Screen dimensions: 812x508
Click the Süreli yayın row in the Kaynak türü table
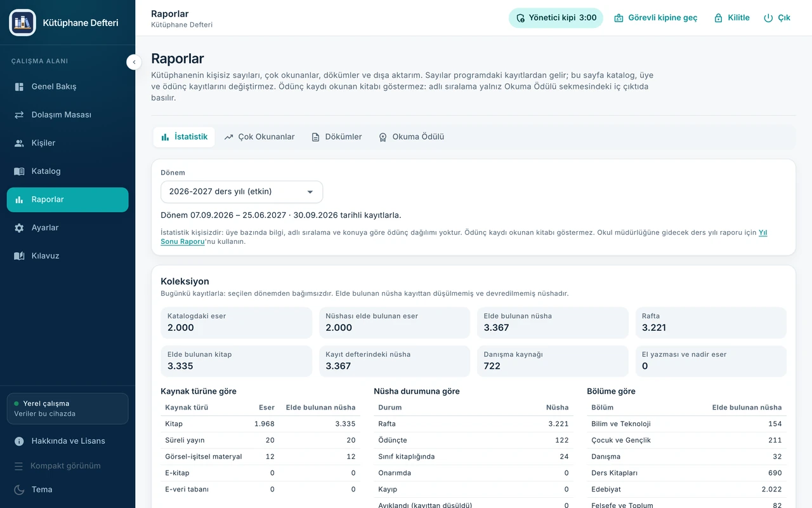pyautogui.click(x=260, y=440)
